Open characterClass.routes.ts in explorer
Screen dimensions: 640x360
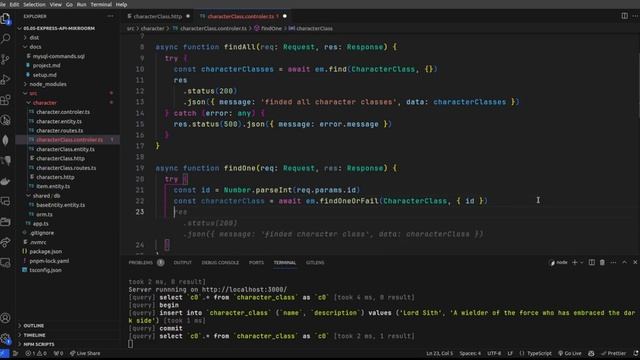coord(66,168)
